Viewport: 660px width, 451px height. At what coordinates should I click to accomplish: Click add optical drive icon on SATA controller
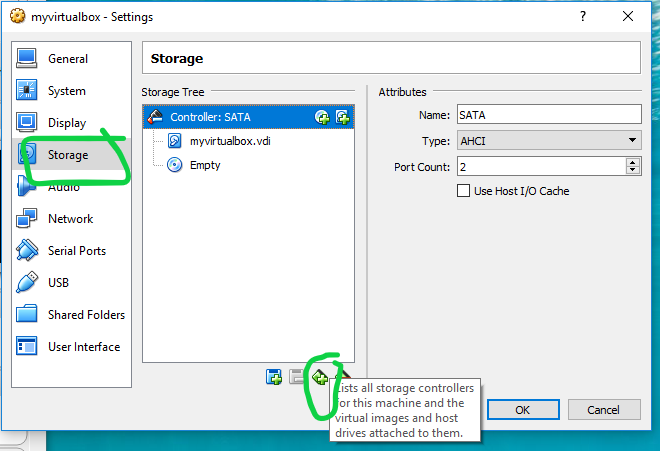pos(322,117)
